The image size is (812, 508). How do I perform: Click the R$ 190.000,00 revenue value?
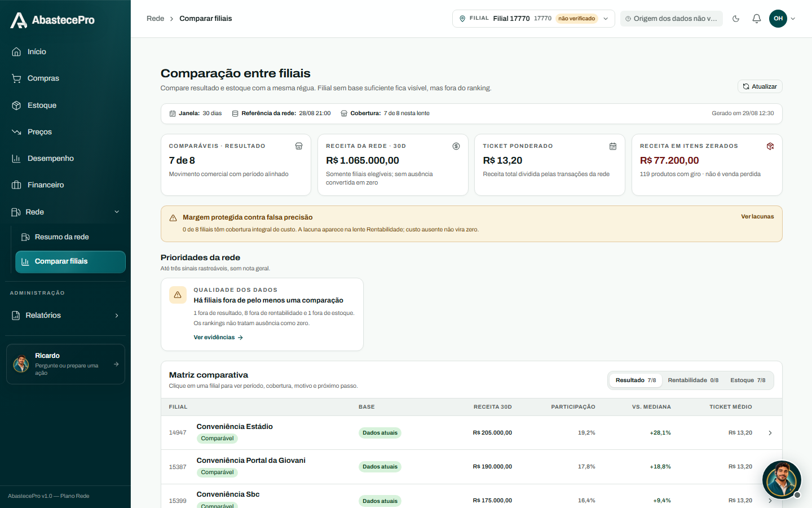coord(492,467)
